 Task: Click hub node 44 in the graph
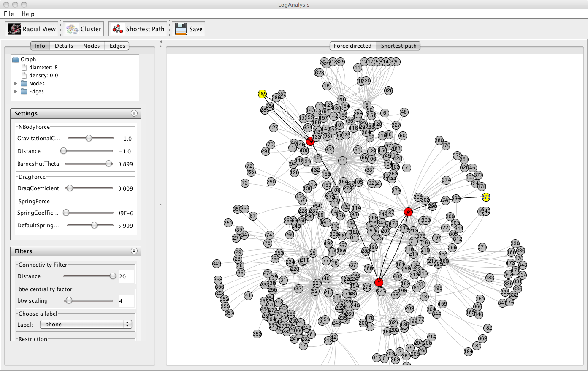(342, 161)
